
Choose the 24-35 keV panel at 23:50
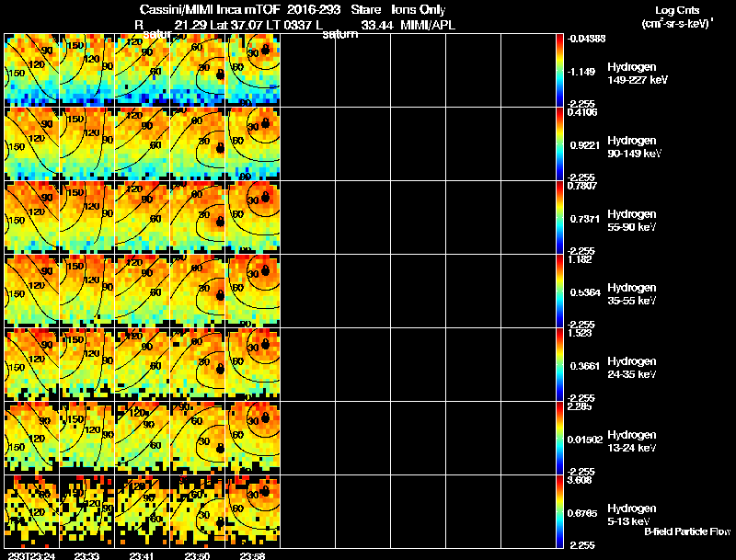click(197, 364)
